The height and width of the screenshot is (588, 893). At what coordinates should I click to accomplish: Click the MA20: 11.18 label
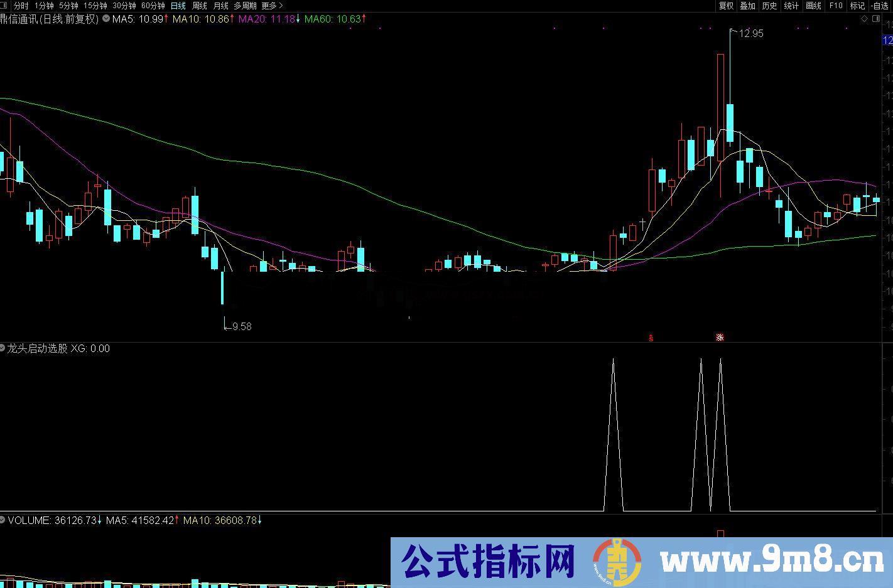pos(269,19)
